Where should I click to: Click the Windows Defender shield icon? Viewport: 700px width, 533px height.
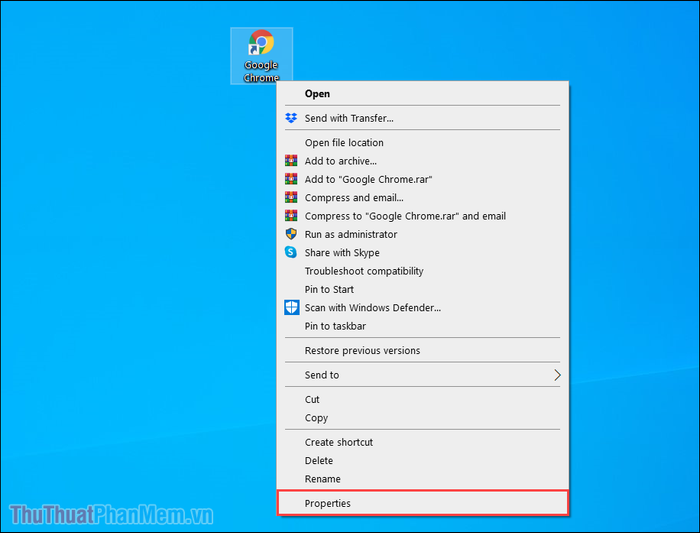point(292,308)
